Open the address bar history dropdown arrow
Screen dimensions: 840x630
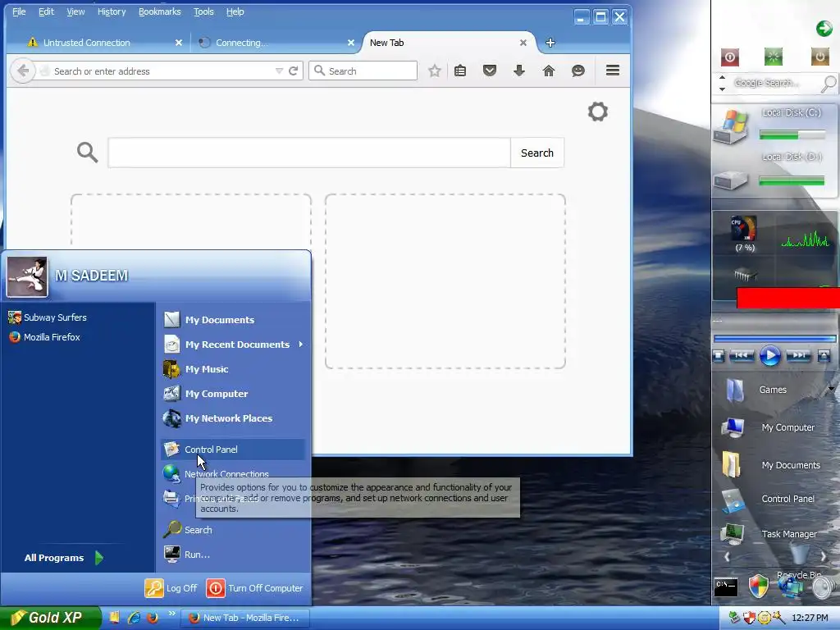pos(279,71)
